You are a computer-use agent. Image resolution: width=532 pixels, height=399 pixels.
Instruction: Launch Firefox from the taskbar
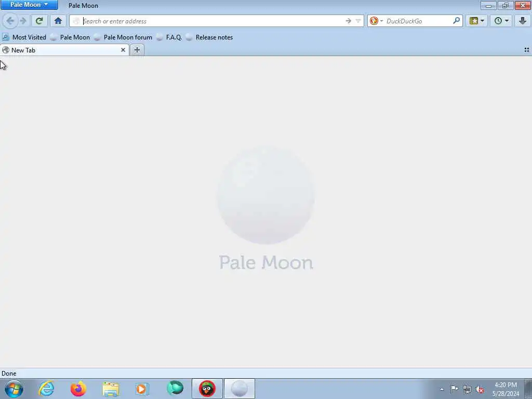[78, 389]
